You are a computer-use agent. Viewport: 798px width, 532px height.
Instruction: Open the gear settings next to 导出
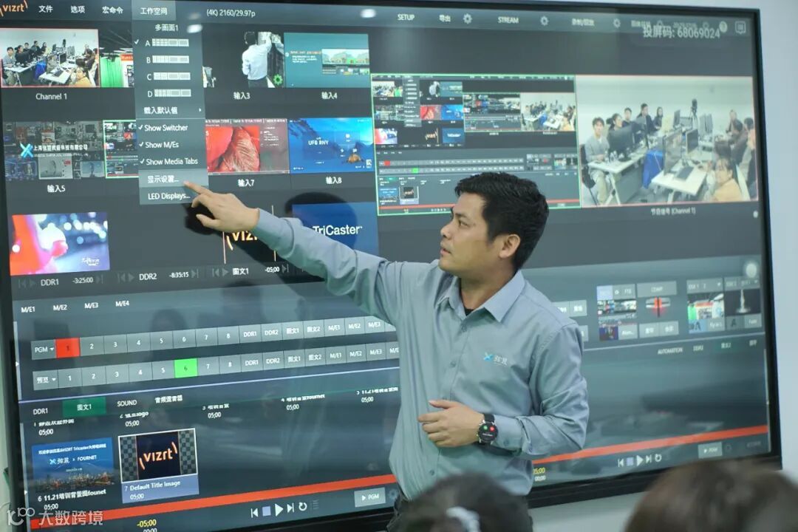[x=467, y=18]
